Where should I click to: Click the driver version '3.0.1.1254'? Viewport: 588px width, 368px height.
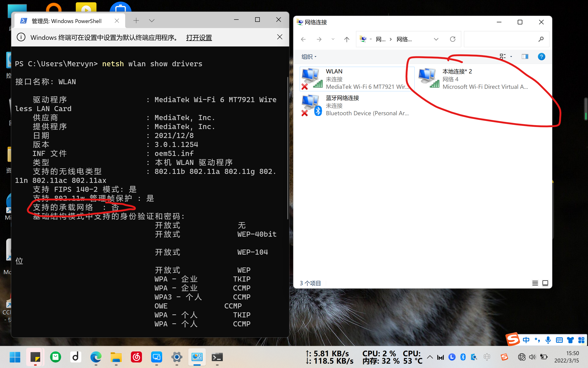(x=176, y=145)
